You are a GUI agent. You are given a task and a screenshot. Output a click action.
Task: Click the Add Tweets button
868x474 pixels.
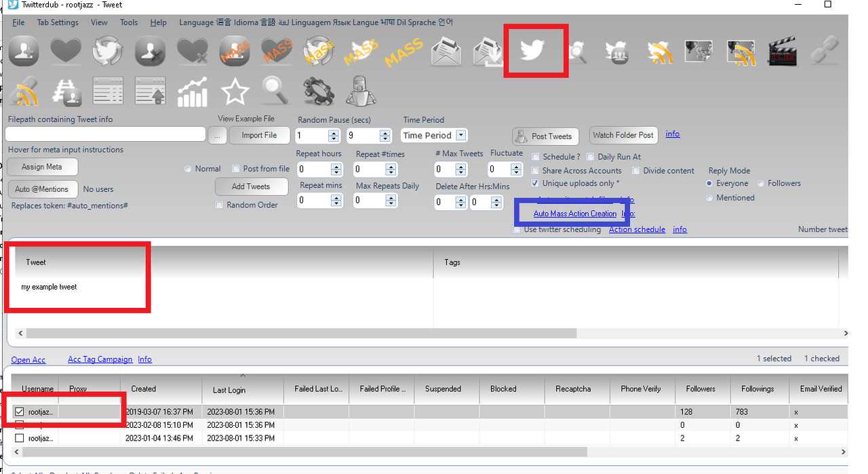tap(251, 186)
